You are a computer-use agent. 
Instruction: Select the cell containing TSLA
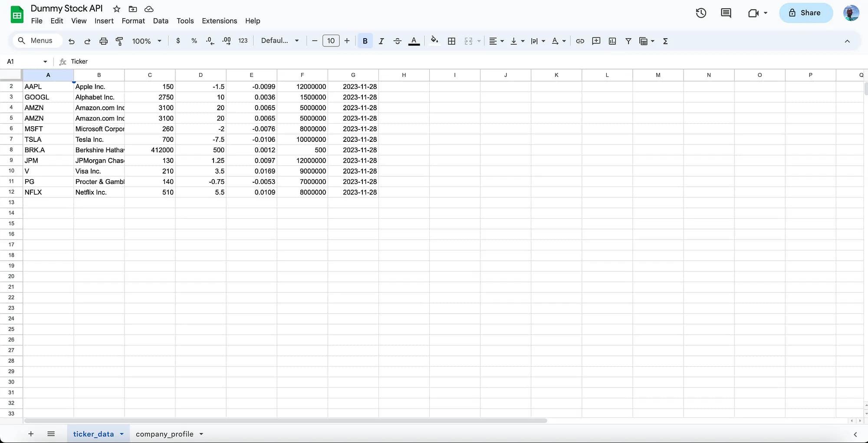[48, 139]
